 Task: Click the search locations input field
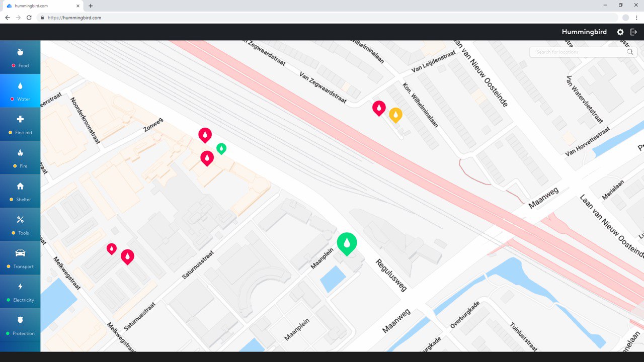579,52
